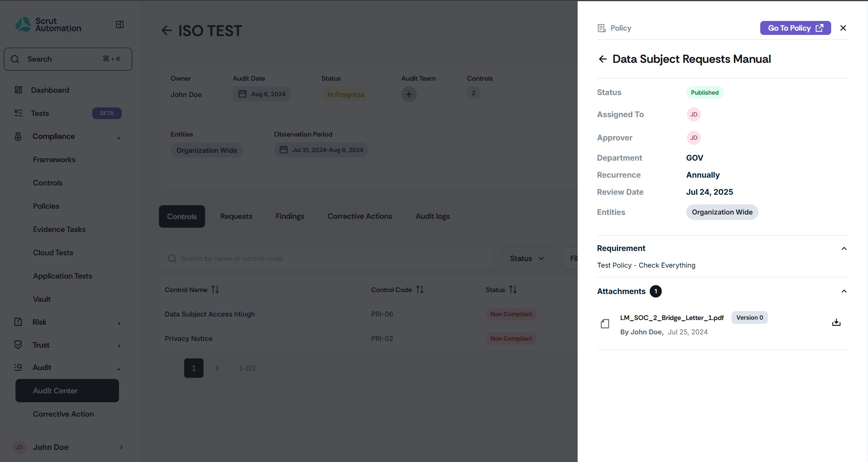868x462 pixels.
Task: Open Evidence Tasks in the sidebar
Action: (59, 229)
